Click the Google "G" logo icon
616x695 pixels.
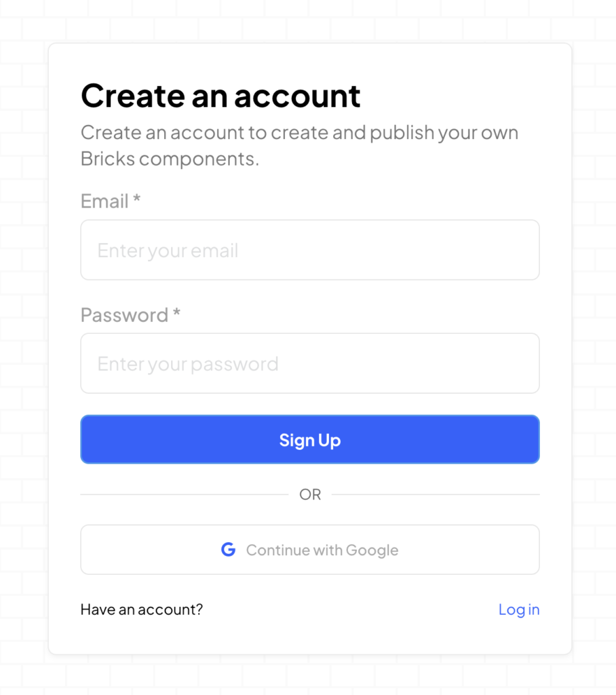tap(228, 550)
